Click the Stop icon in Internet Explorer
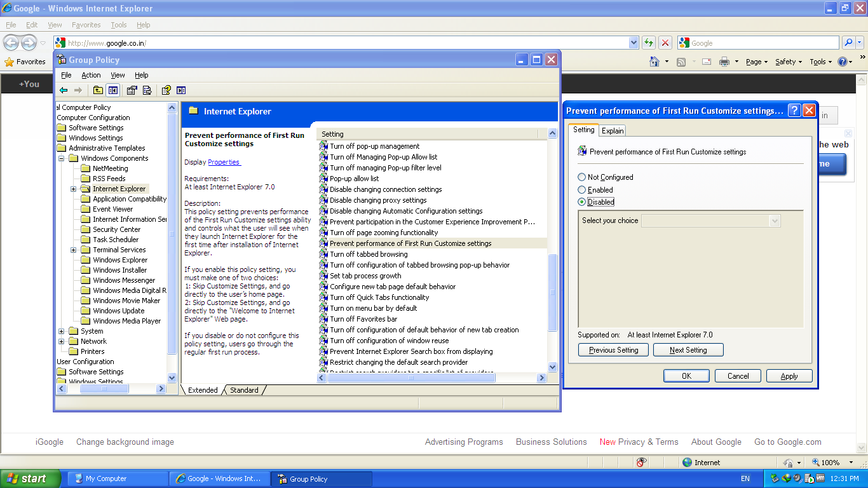This screenshot has width=868, height=488. [665, 43]
